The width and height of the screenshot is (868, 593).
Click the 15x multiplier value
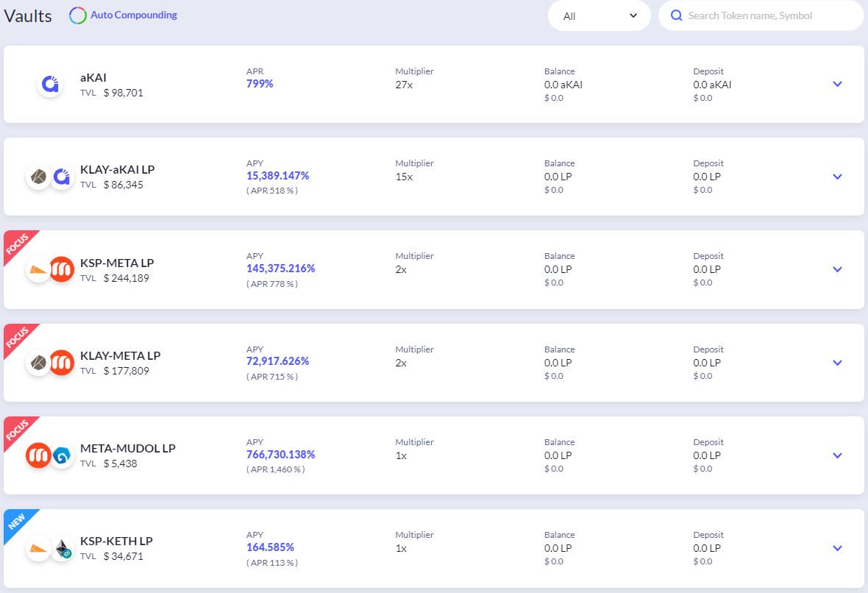pyautogui.click(x=404, y=177)
